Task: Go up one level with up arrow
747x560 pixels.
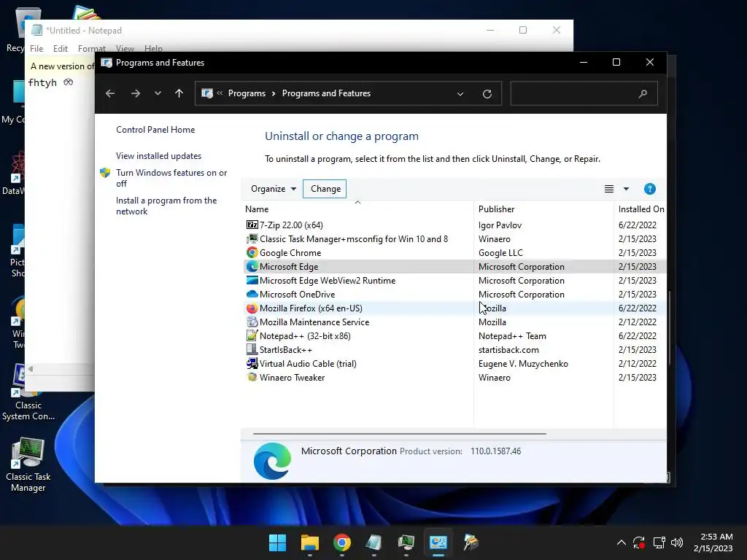Action: (179, 93)
